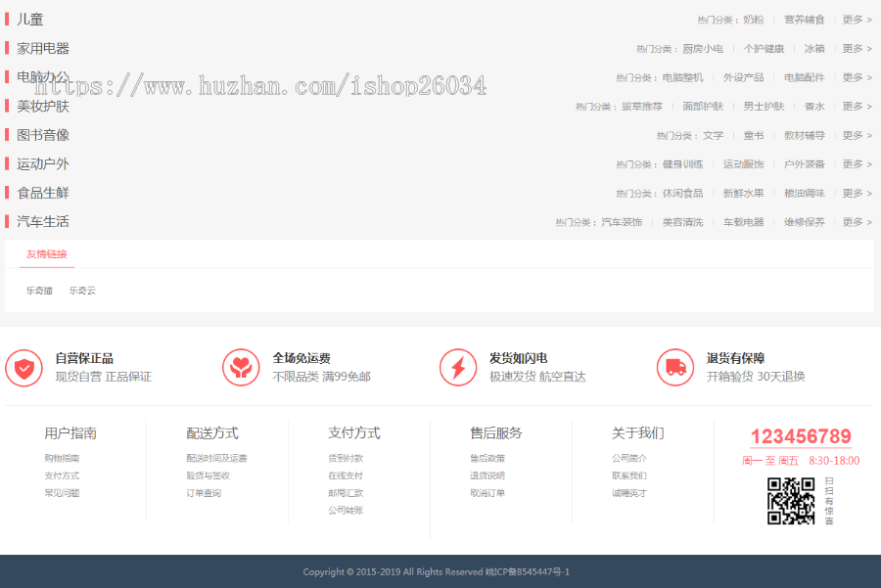Image resolution: width=881 pixels, height=588 pixels.
Task: Open the 食品生鲜 category heading
Action: click(43, 193)
